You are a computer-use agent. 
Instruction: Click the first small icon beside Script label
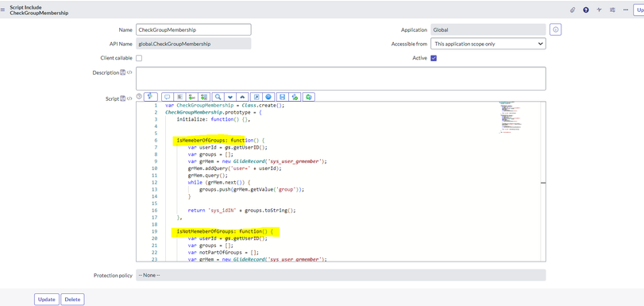point(122,99)
